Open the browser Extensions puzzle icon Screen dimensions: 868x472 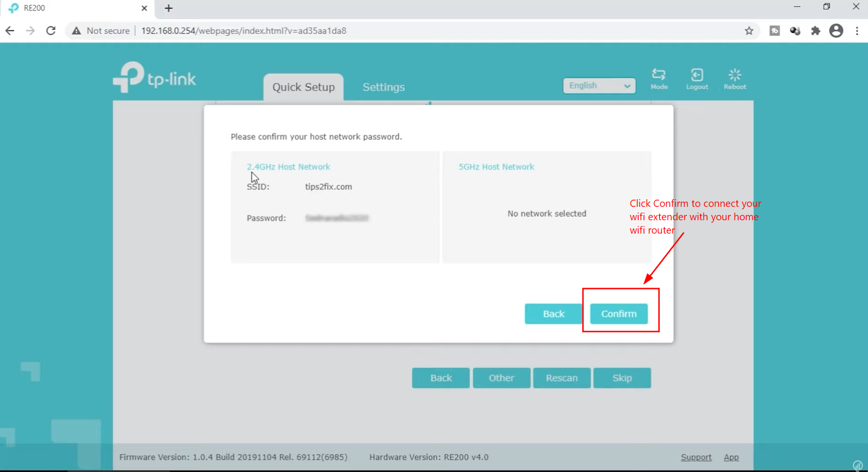[x=815, y=31]
